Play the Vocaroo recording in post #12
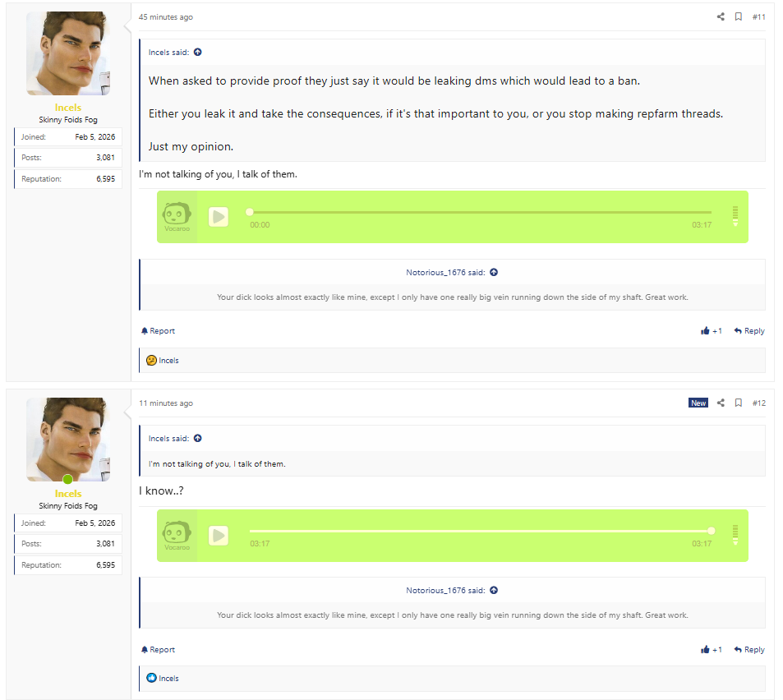This screenshot has height=700, width=783. 218,536
